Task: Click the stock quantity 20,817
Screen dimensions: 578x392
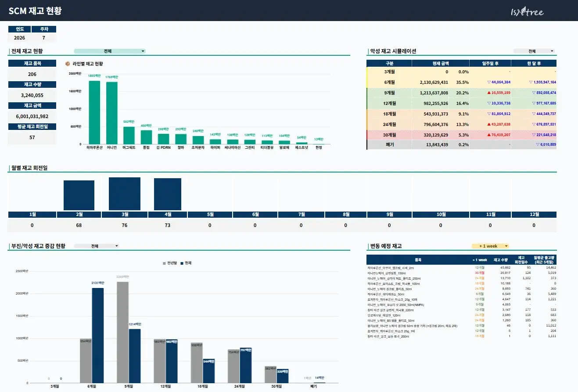Action: point(505,273)
